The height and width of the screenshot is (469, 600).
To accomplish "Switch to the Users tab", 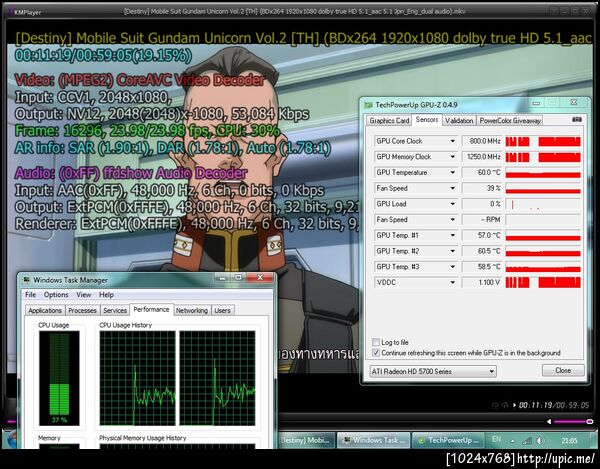I will [x=222, y=310].
